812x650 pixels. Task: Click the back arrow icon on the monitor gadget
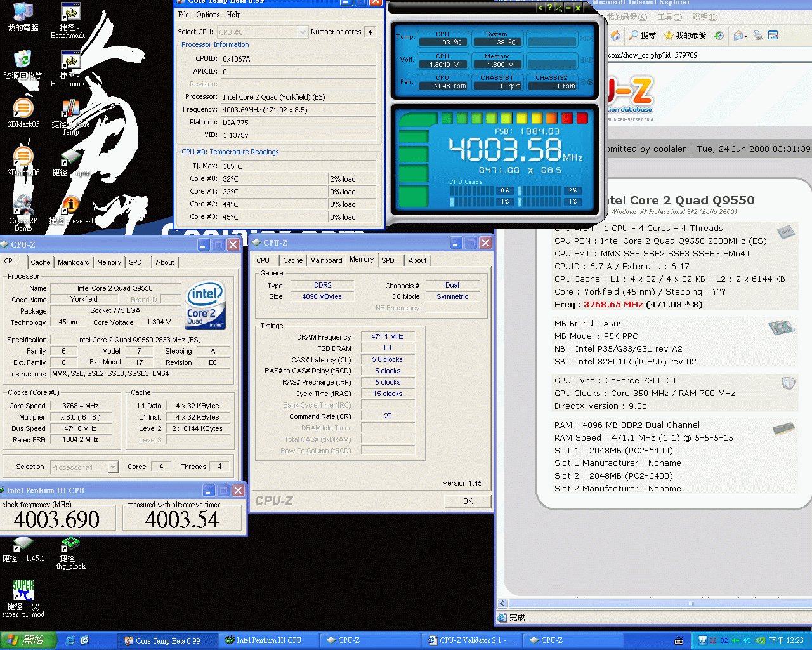tap(540, 8)
